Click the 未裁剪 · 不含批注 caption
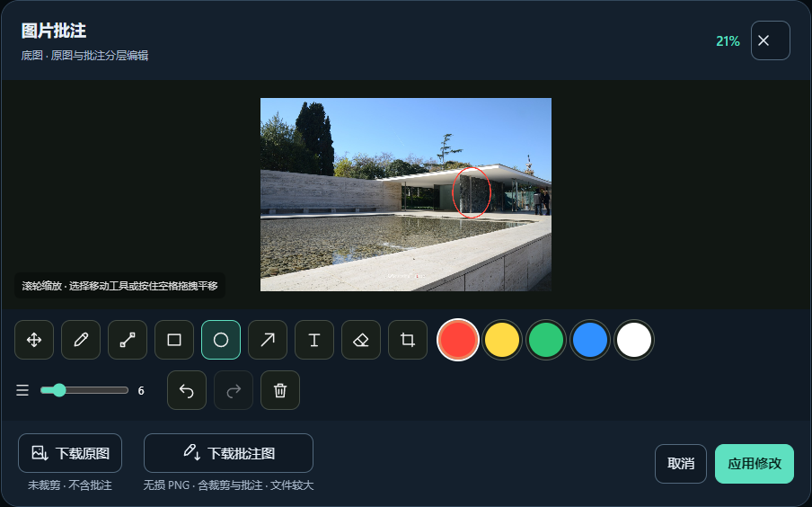 pos(70,485)
